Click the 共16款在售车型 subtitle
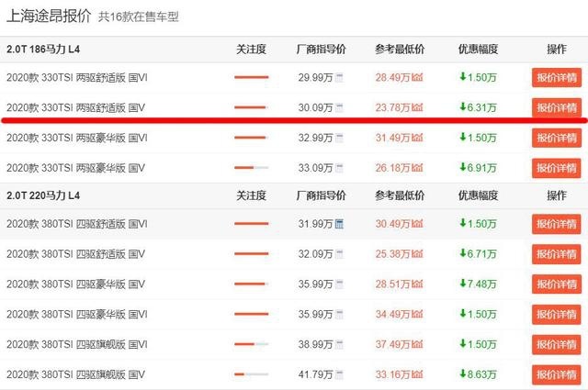Image resolution: width=588 pixels, height=390 pixels. click(139, 17)
